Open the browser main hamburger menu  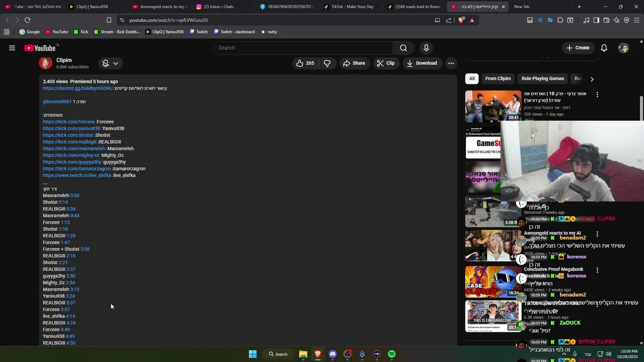click(637, 20)
